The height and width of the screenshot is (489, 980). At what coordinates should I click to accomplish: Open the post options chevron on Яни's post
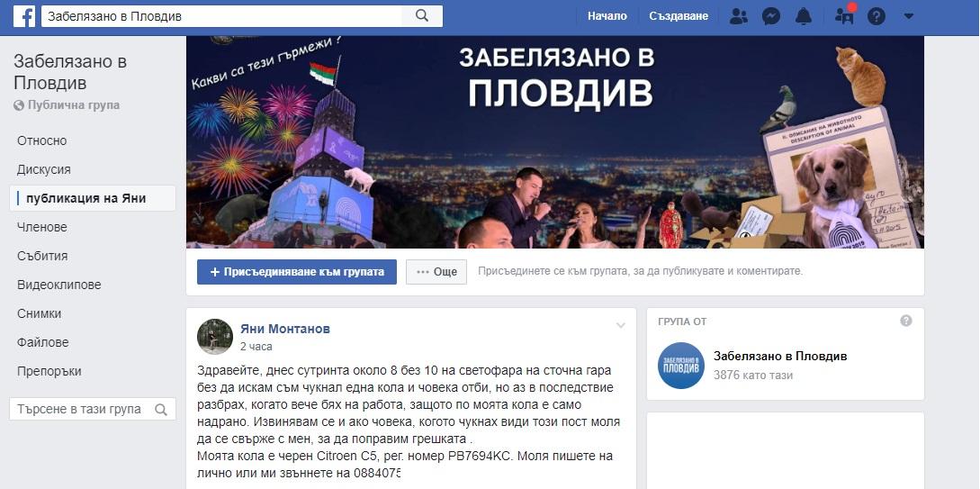coord(621,325)
